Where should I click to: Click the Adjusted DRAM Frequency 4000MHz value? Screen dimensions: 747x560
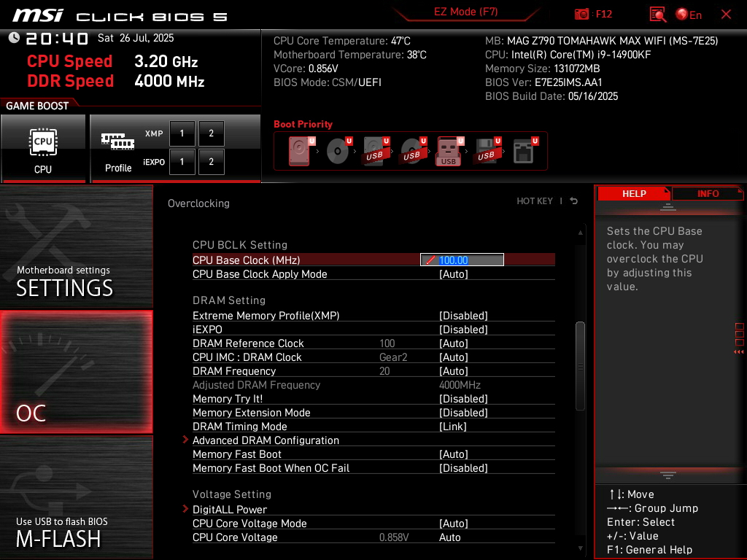tap(460, 385)
